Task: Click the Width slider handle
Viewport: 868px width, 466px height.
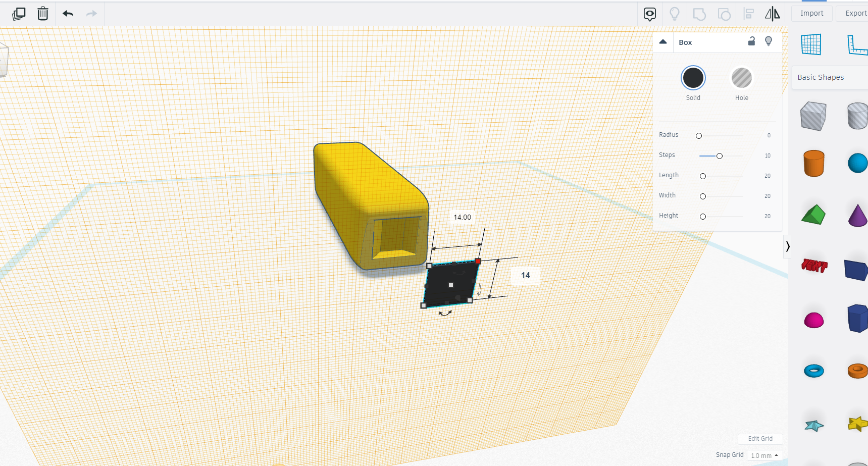Action: (x=703, y=196)
